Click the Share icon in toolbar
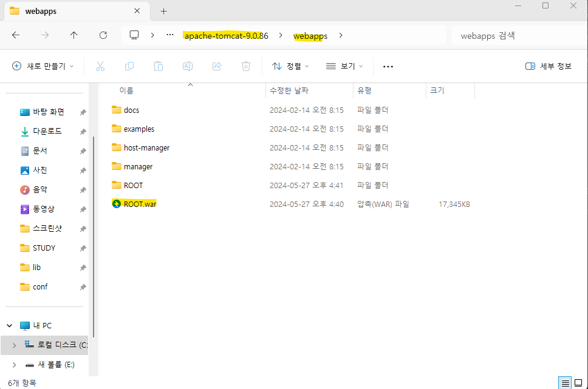Image resolution: width=588 pixels, height=389 pixels. pos(217,66)
